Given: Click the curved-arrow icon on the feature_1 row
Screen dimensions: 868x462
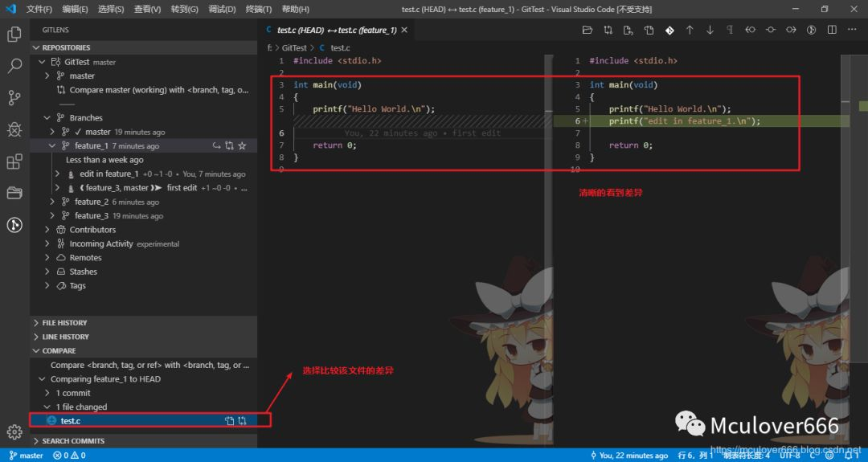Looking at the screenshot, I should coord(216,145).
